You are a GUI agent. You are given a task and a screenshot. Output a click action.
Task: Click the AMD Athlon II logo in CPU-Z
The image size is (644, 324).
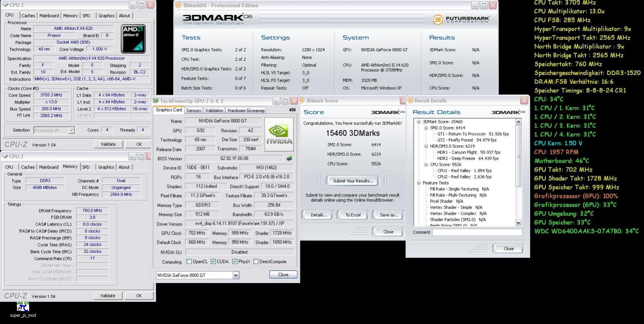[133, 39]
